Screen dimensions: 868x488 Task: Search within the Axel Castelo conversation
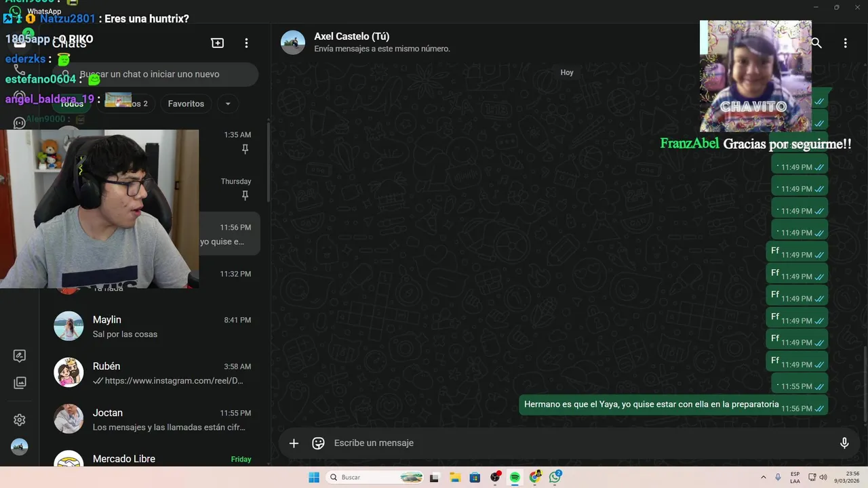click(816, 43)
